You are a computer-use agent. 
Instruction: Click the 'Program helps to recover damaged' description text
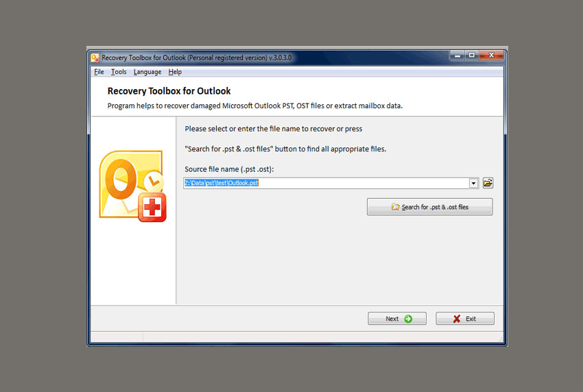click(x=254, y=106)
